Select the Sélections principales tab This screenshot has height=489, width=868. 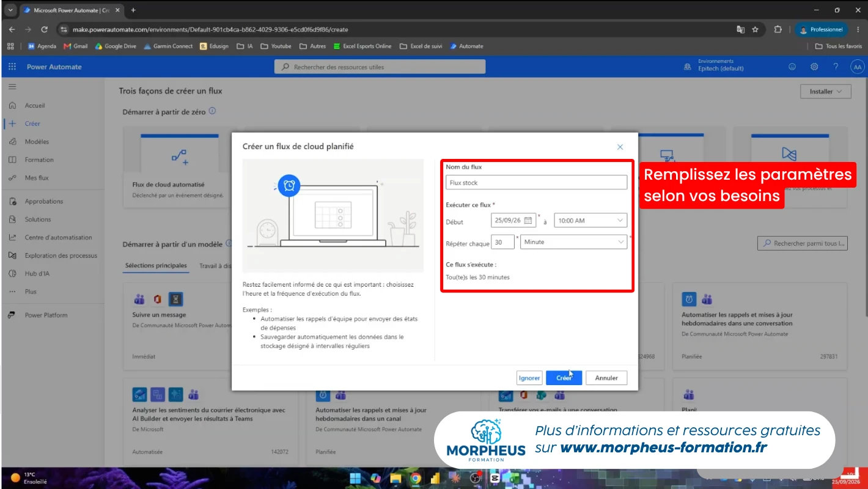156,266
